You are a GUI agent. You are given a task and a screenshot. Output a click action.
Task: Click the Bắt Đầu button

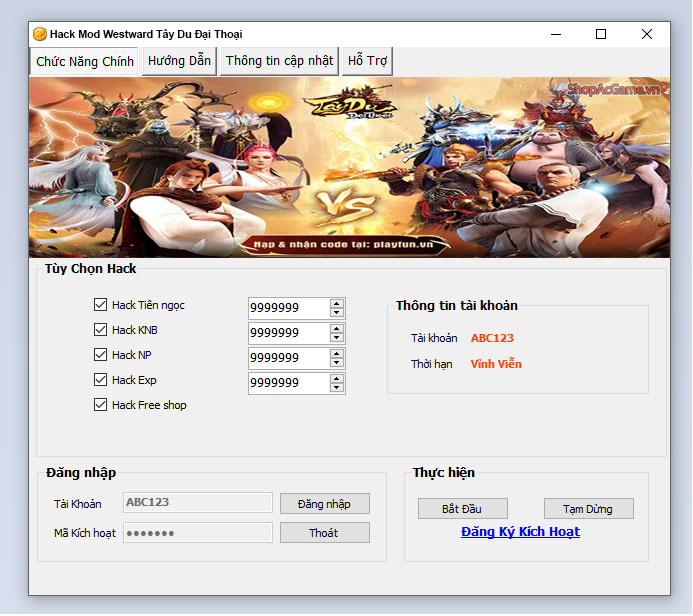(x=463, y=509)
